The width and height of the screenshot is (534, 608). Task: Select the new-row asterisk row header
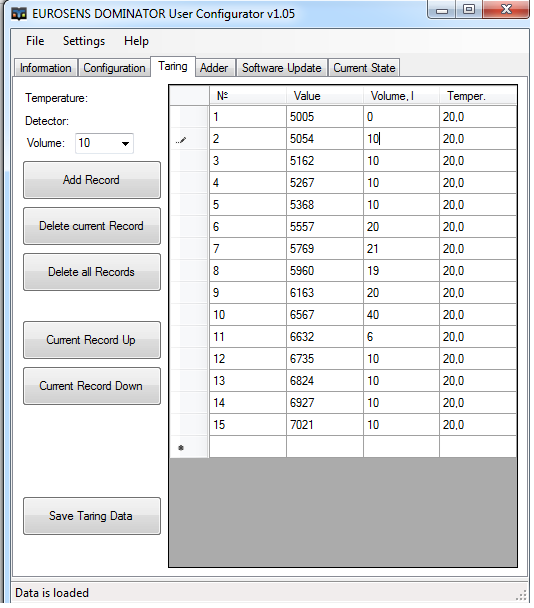[189, 447]
